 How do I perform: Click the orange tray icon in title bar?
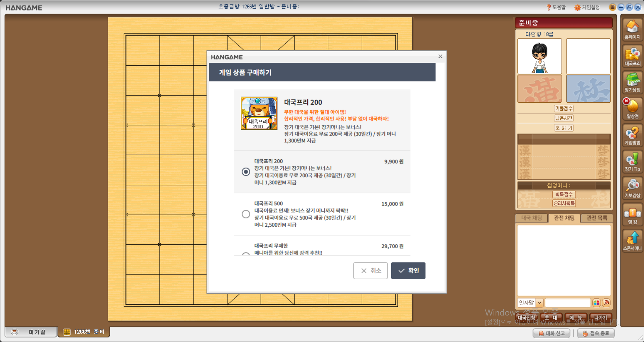tap(612, 7)
